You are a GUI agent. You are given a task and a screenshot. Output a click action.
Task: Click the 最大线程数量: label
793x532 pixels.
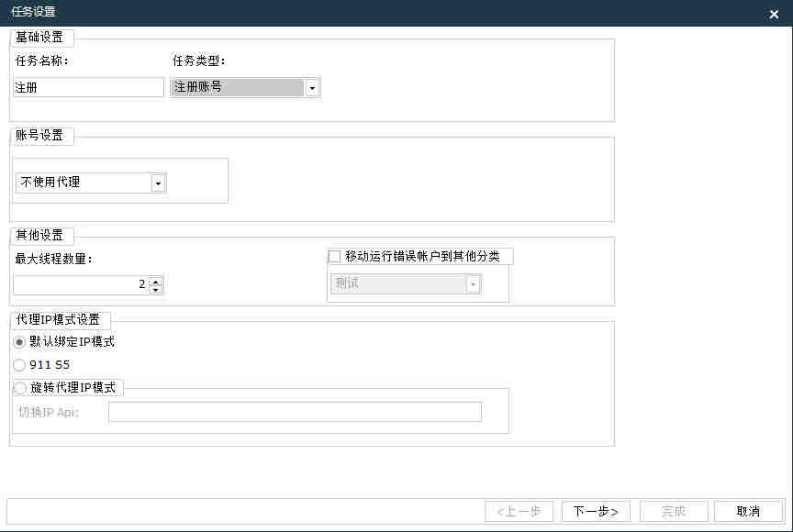click(x=54, y=259)
